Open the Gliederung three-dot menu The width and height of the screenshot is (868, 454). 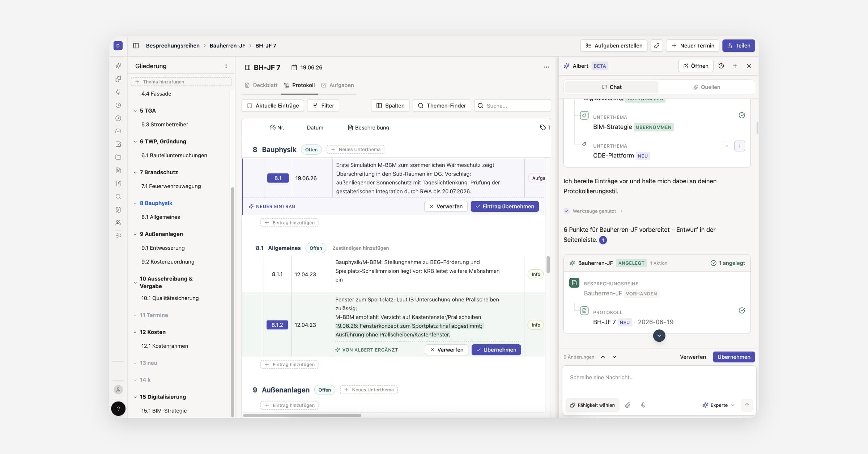226,66
